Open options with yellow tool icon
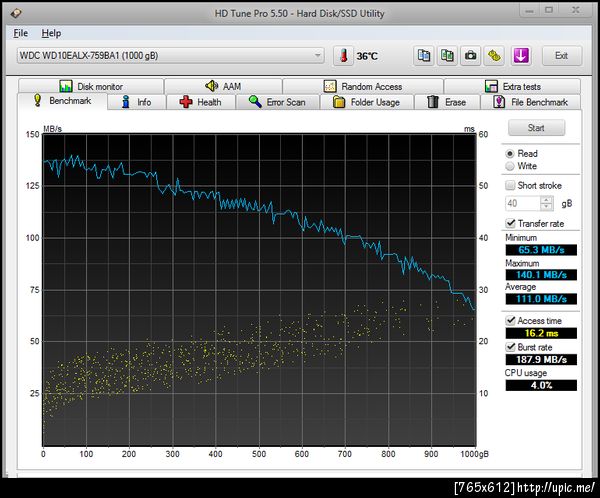This screenshot has height=498, width=600. click(494, 56)
